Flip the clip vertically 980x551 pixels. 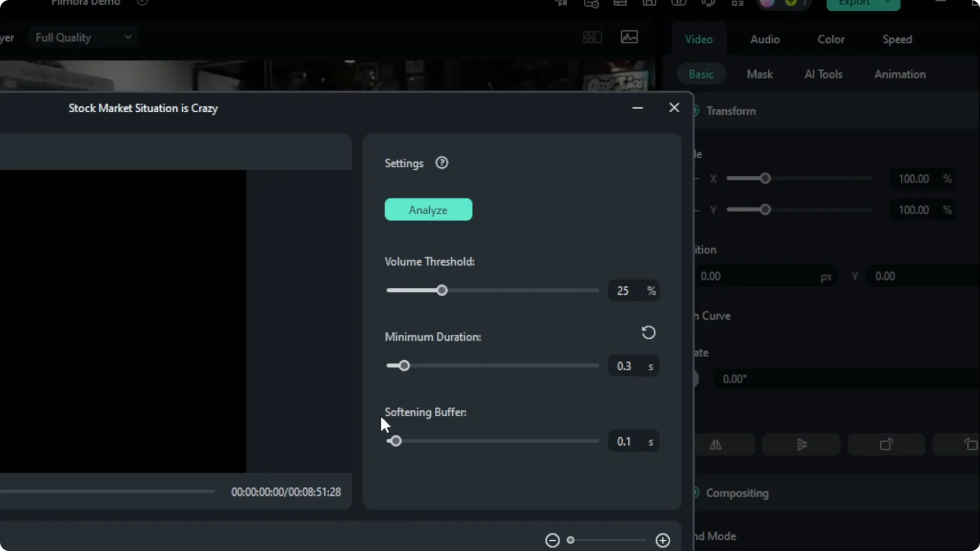click(801, 444)
